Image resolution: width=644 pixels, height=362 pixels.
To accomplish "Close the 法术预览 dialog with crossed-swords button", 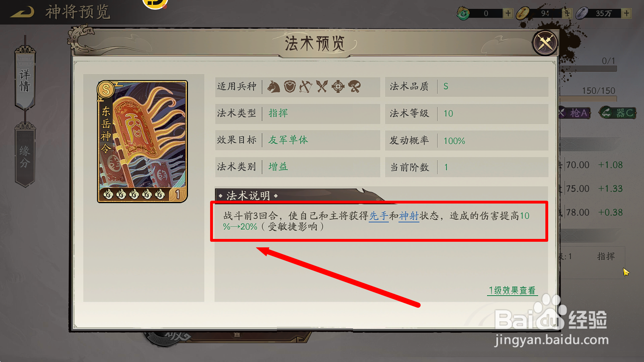I will [545, 43].
